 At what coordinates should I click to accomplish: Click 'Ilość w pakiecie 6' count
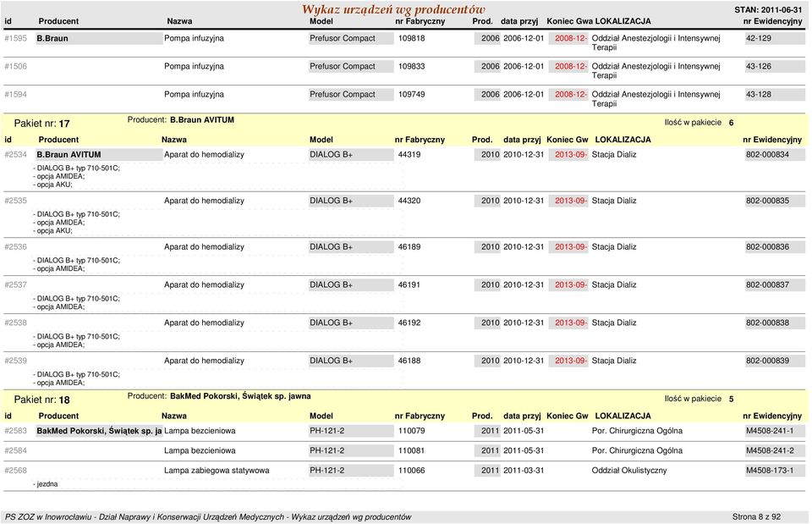(x=700, y=123)
